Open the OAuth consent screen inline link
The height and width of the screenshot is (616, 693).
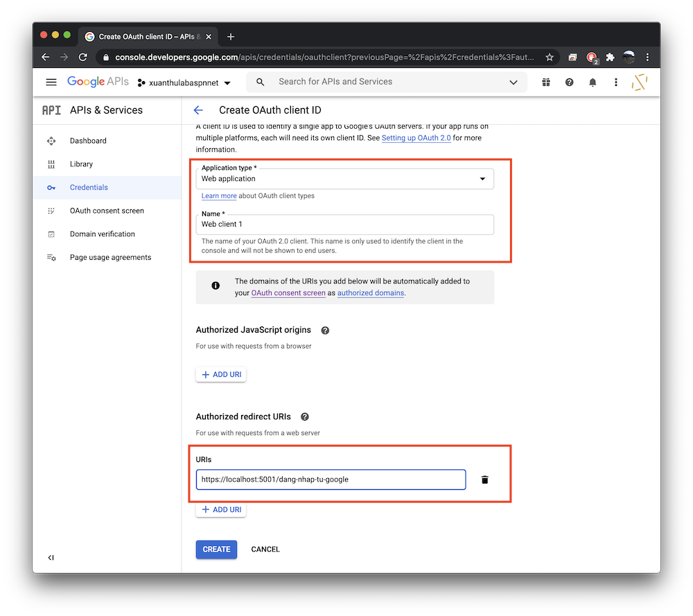point(288,293)
